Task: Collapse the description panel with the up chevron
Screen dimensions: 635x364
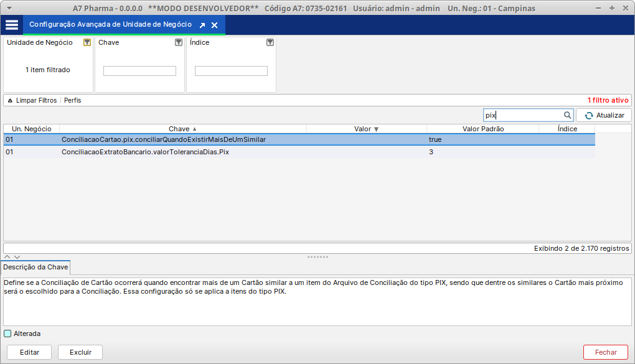Action: click(6, 256)
